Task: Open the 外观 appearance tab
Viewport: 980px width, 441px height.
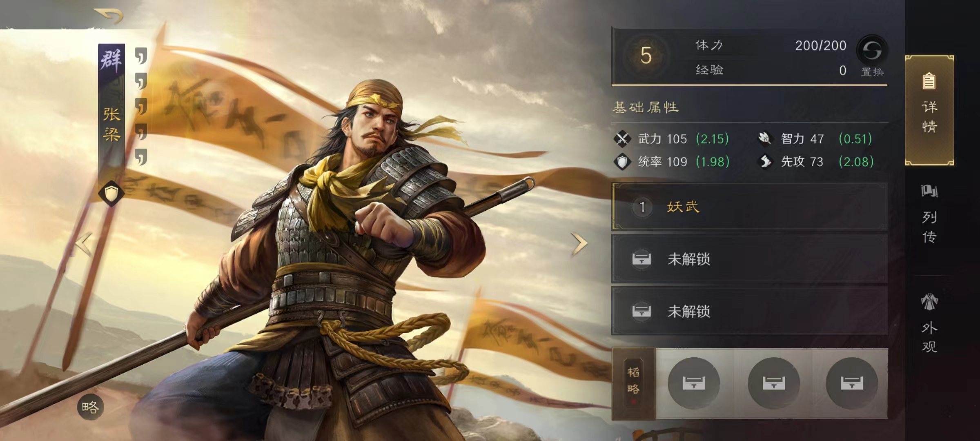Action: (929, 323)
